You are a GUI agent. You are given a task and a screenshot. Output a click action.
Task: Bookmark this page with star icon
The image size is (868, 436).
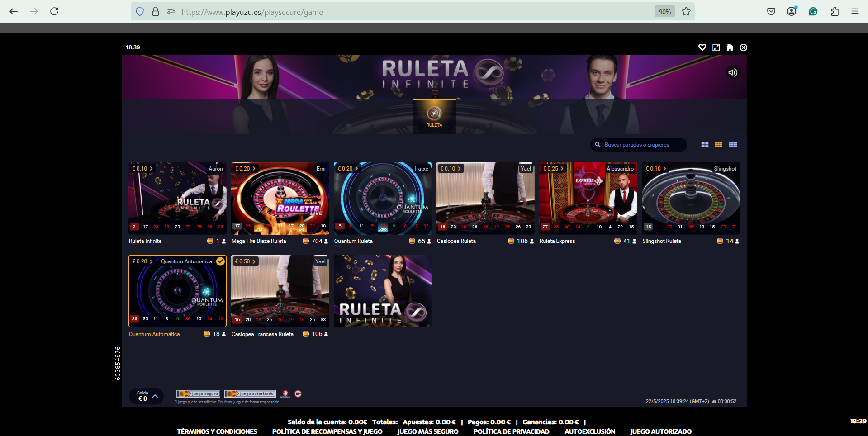(x=686, y=12)
